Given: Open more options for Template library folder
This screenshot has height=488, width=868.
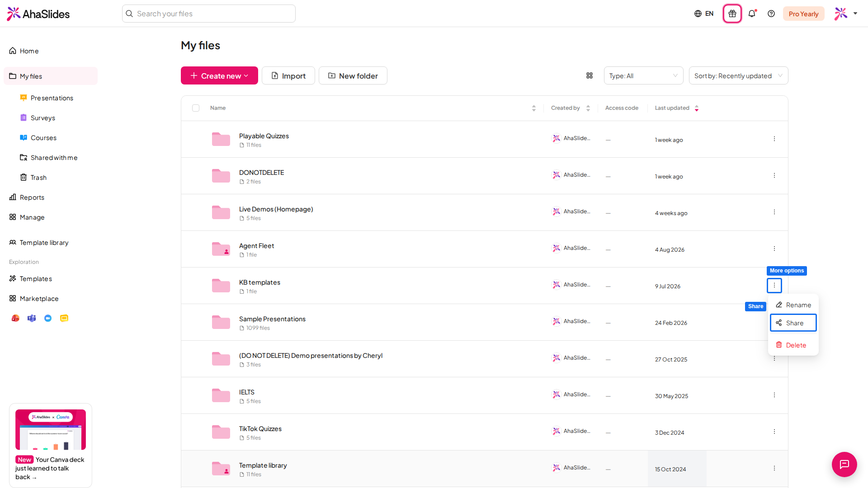Looking at the screenshot, I should click(774, 468).
